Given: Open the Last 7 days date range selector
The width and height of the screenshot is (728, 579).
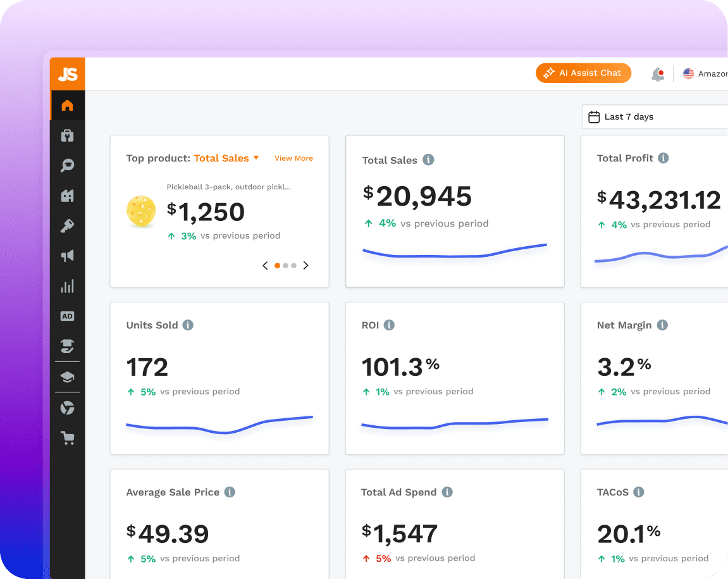Looking at the screenshot, I should [655, 116].
